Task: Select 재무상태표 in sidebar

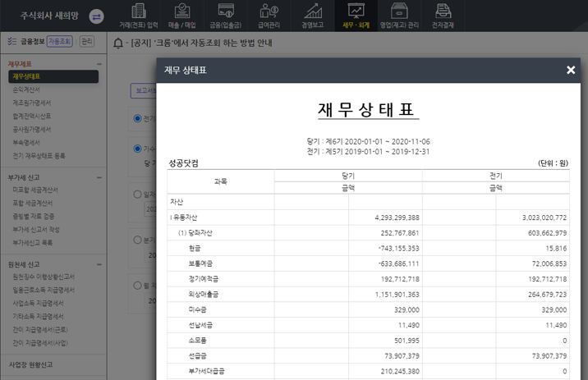Action: pyautogui.click(x=53, y=76)
